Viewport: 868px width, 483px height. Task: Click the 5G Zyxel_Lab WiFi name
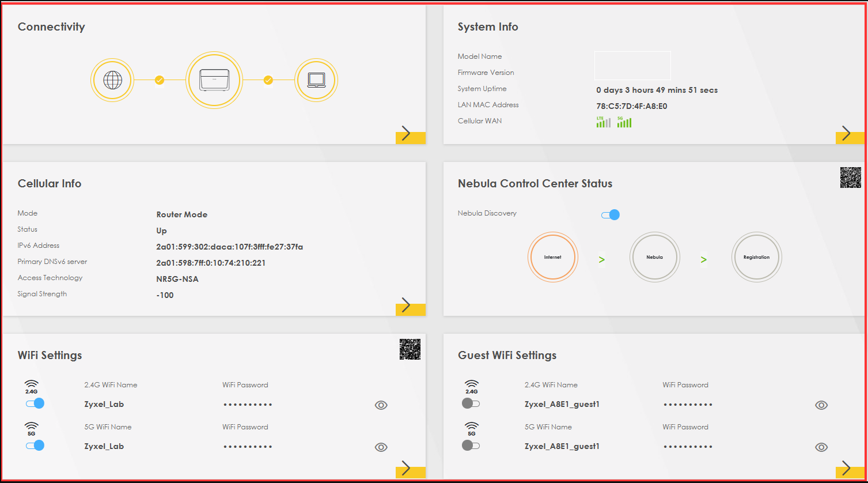[x=104, y=447]
